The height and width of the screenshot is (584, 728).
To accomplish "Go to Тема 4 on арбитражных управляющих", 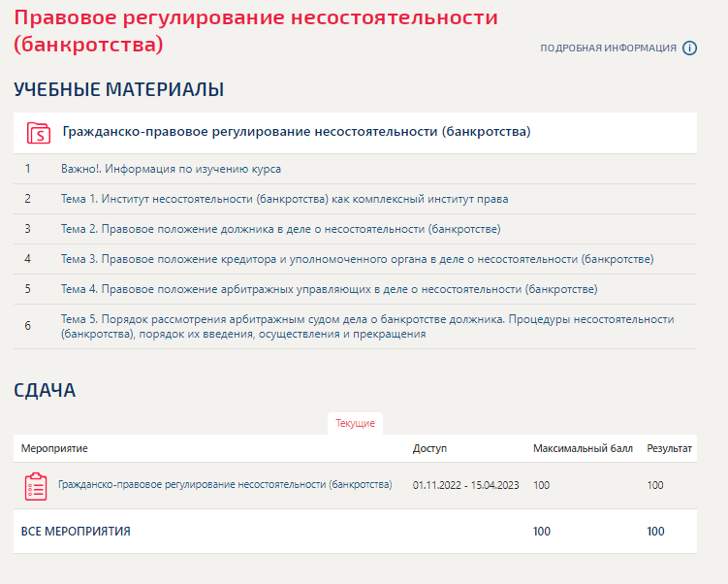I will (329, 289).
